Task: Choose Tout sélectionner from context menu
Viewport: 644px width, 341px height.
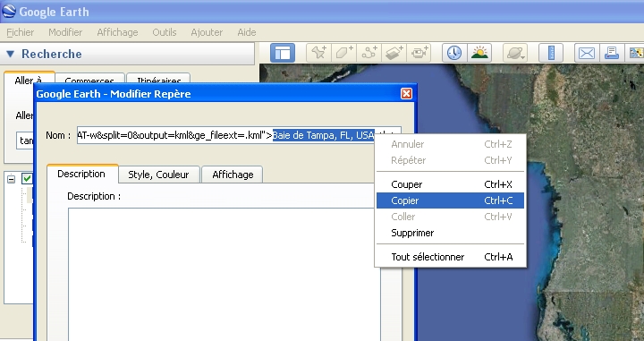Action: [x=450, y=257]
